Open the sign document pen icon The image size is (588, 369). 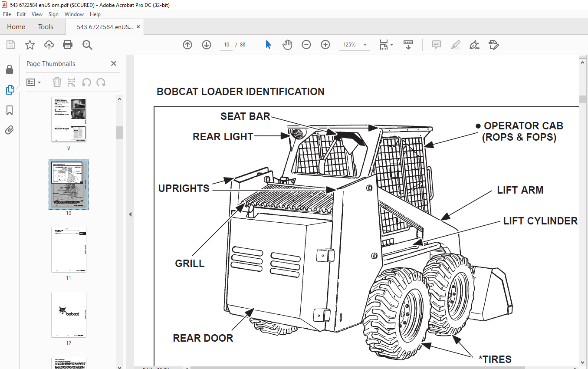tap(475, 45)
